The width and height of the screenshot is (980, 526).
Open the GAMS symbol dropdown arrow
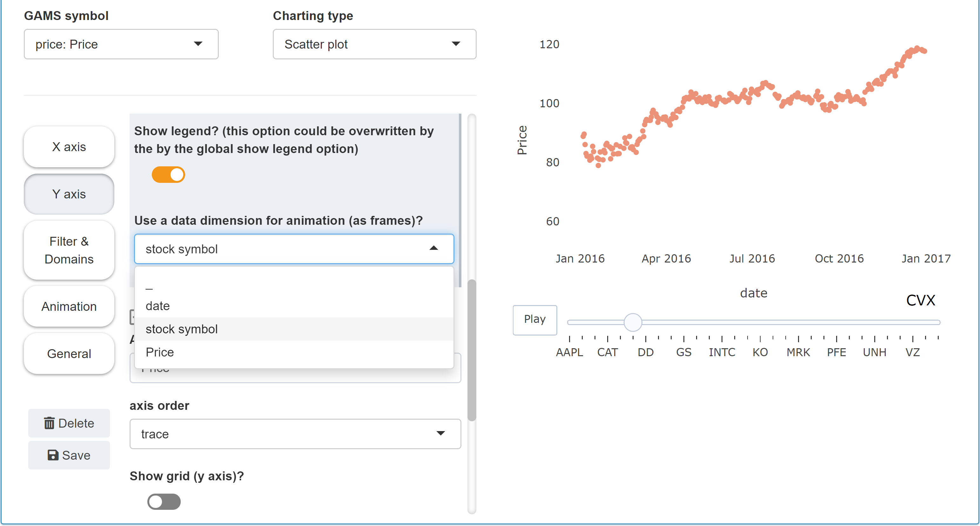point(198,44)
